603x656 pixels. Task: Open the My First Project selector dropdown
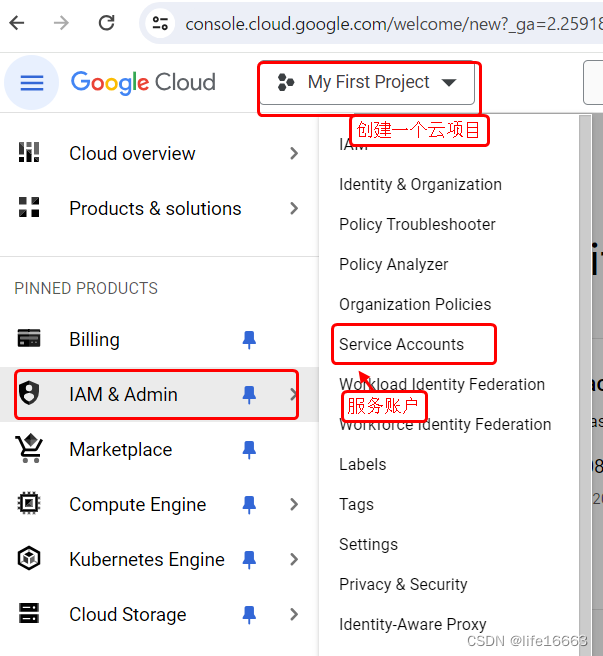point(368,83)
